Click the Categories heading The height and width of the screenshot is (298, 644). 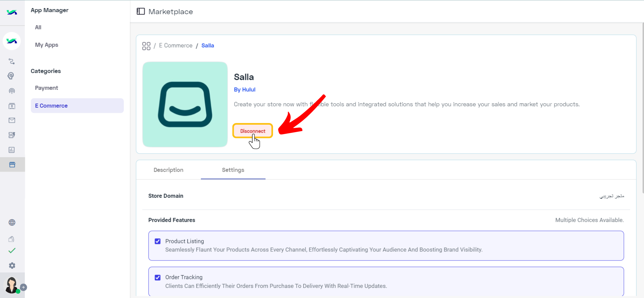click(x=46, y=71)
